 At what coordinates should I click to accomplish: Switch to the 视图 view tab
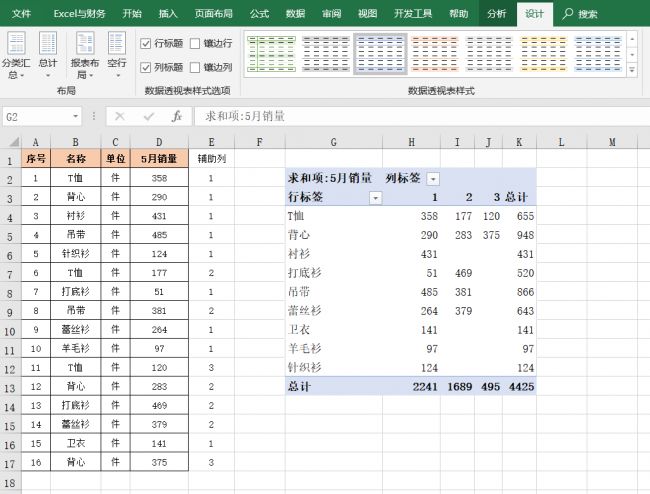pyautogui.click(x=367, y=14)
